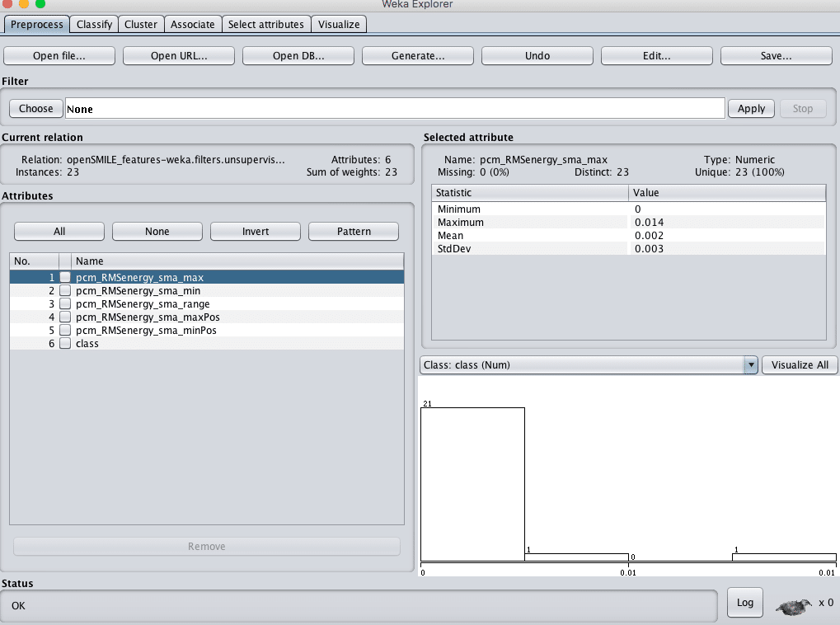Select the pcm_RMSenergy_sma_range attribute row
The image size is (840, 625).
pos(207,304)
